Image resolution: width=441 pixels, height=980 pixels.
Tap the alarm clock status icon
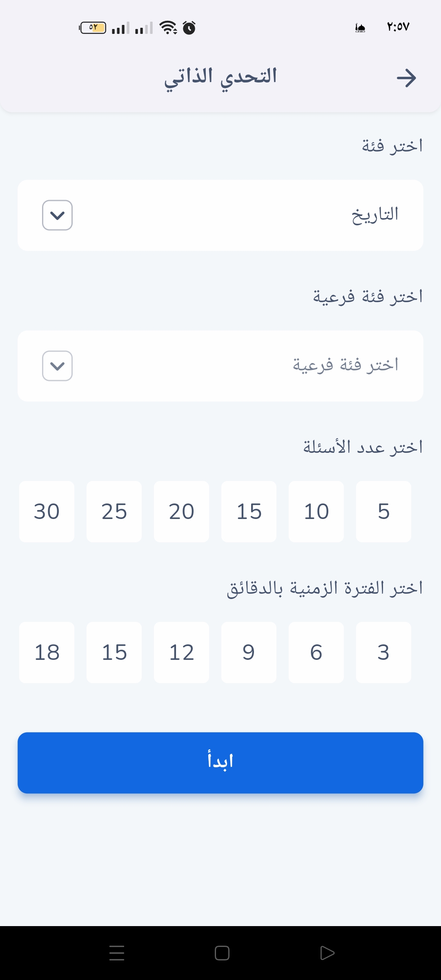click(189, 28)
